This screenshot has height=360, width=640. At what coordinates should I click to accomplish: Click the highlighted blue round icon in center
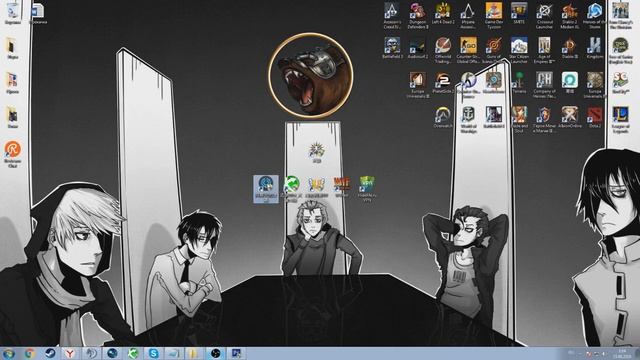[x=266, y=189]
